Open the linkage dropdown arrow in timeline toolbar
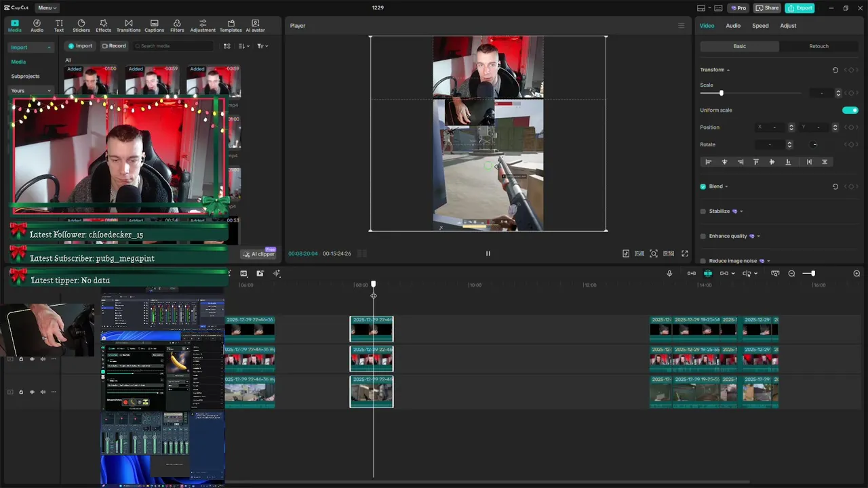The width and height of the screenshot is (868, 488). (733, 274)
